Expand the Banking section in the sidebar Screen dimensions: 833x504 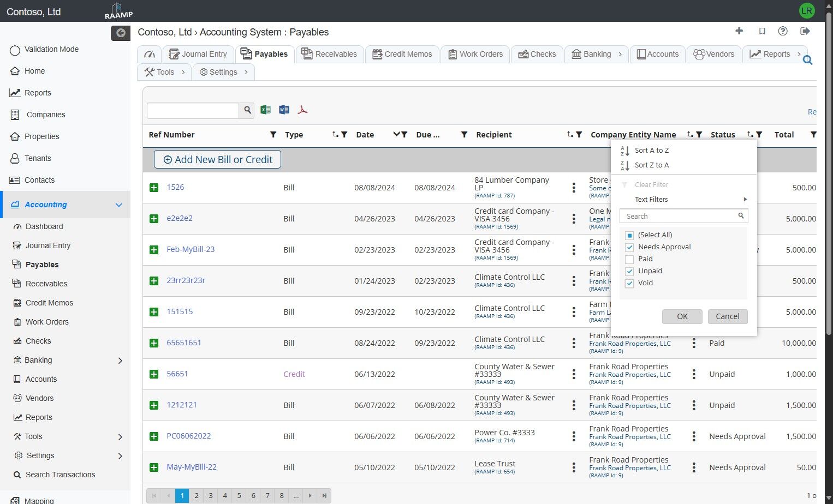tap(120, 361)
